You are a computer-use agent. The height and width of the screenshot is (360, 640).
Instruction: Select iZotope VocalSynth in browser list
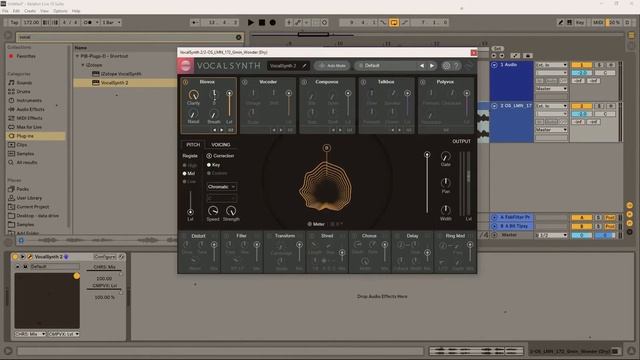pyautogui.click(x=121, y=74)
